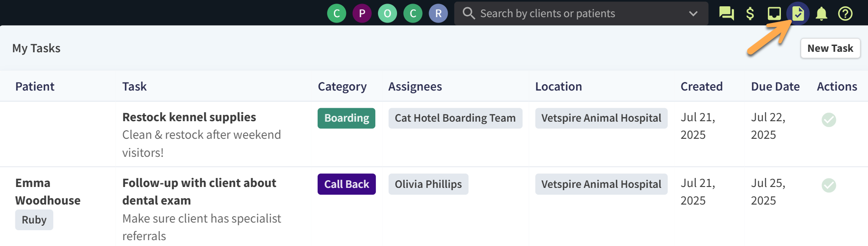The image size is (868, 246).
Task: Open the Emma Woodhouse patient link
Action: [48, 191]
